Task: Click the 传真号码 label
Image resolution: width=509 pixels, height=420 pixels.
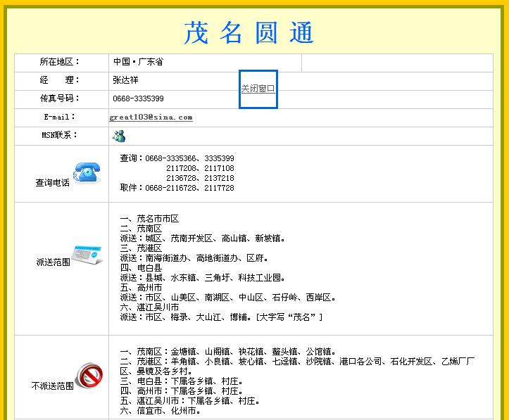Action: pyautogui.click(x=61, y=98)
